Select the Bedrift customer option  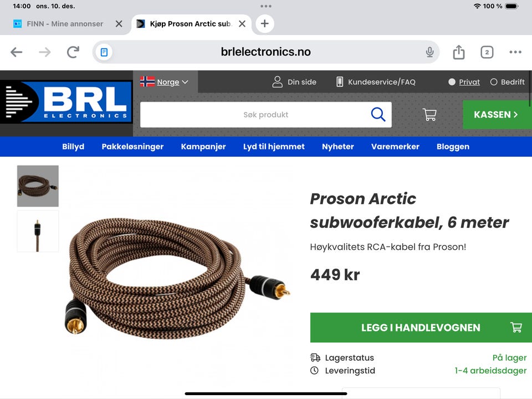click(x=507, y=82)
